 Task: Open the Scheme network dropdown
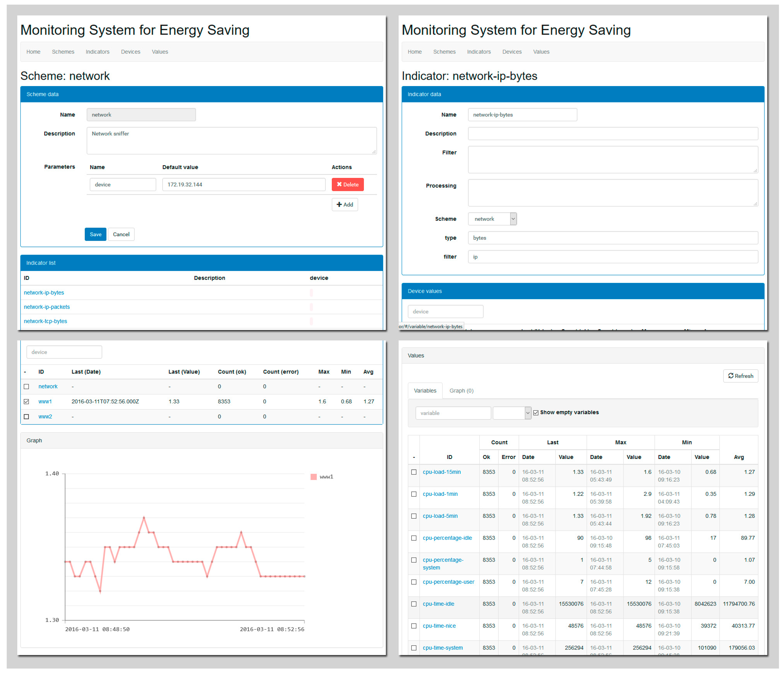(492, 219)
